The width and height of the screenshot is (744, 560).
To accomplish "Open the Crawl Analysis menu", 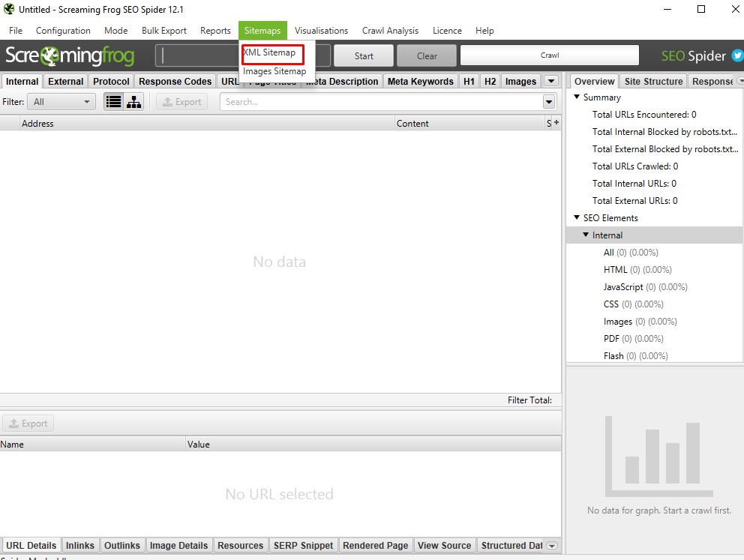I will pos(390,30).
